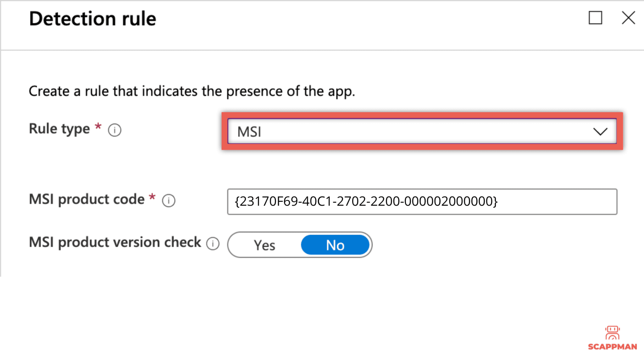This screenshot has height=362, width=644.
Task: Click the Rule type info icon
Action: click(x=115, y=130)
